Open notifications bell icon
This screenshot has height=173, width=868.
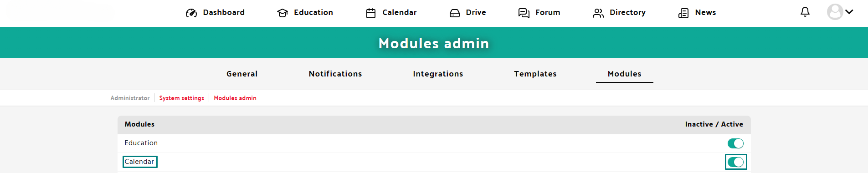[805, 12]
